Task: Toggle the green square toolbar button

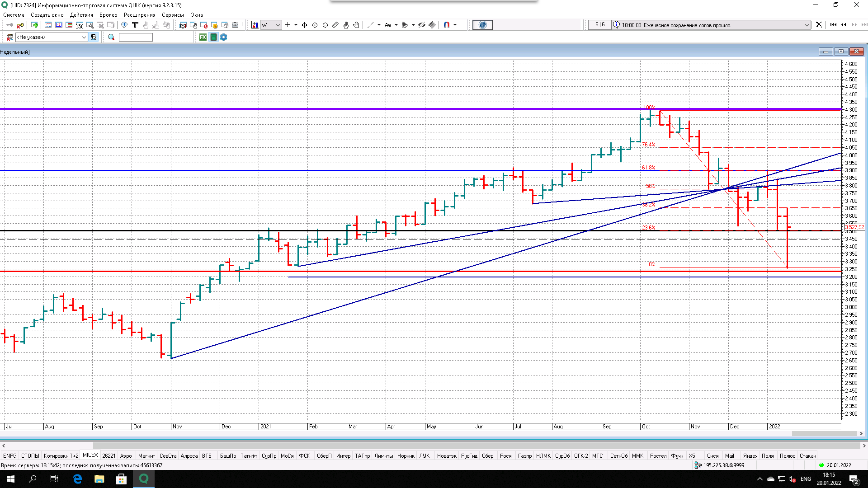Action: click(x=213, y=37)
